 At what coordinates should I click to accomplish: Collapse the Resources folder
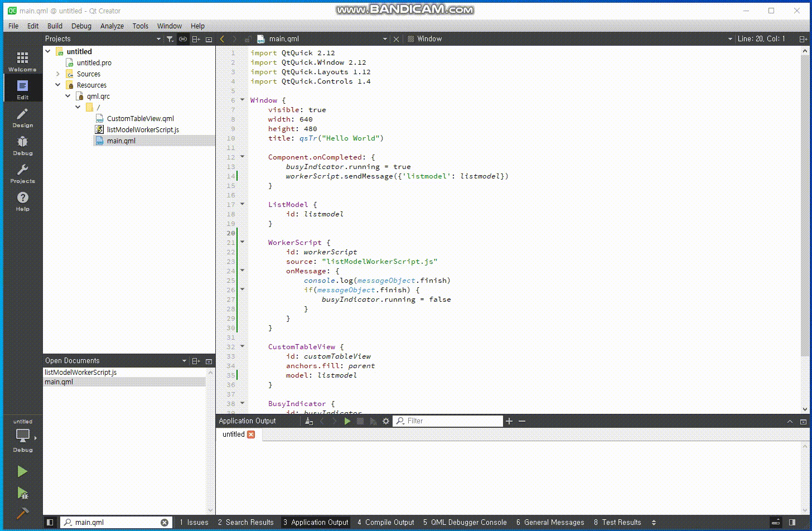(58, 85)
